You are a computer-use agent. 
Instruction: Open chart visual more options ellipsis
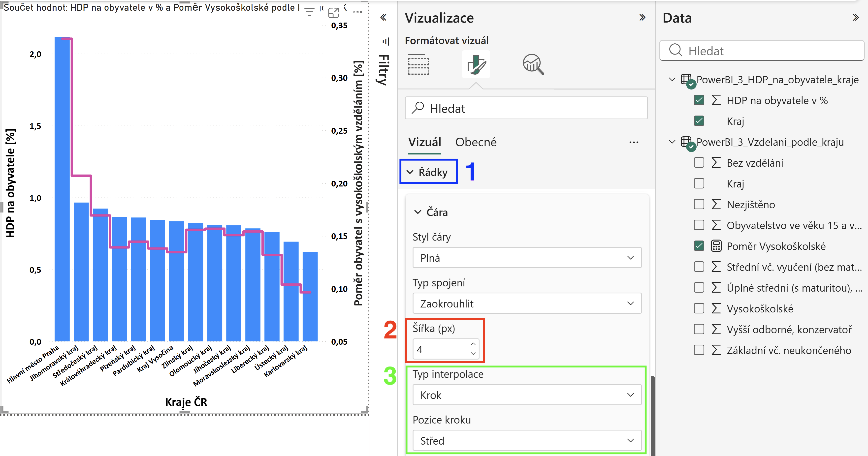[357, 12]
